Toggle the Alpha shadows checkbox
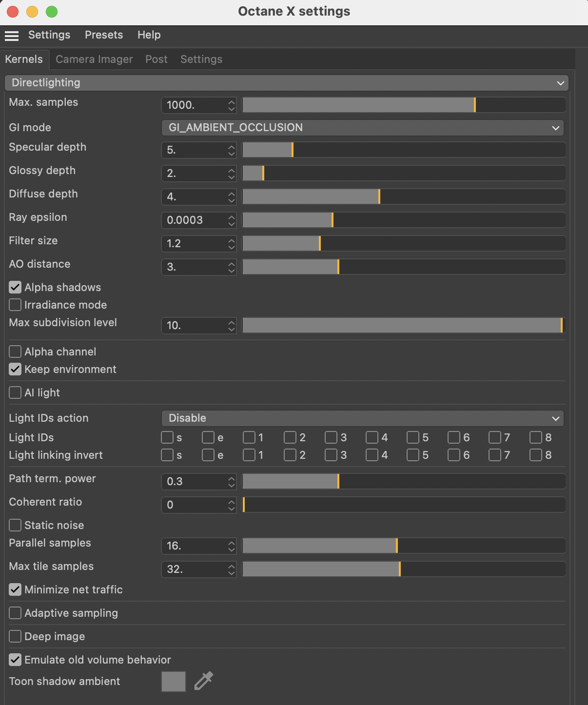The width and height of the screenshot is (588, 705). (15, 287)
